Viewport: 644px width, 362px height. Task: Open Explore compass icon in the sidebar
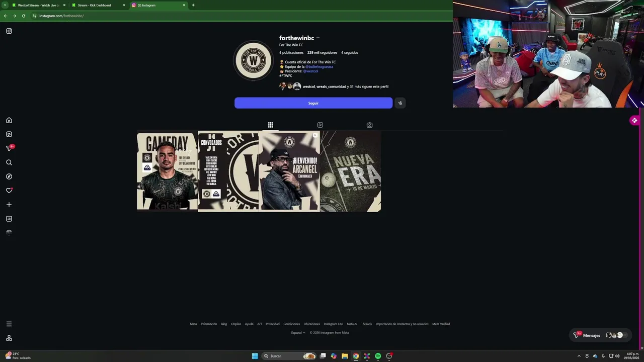(x=9, y=176)
